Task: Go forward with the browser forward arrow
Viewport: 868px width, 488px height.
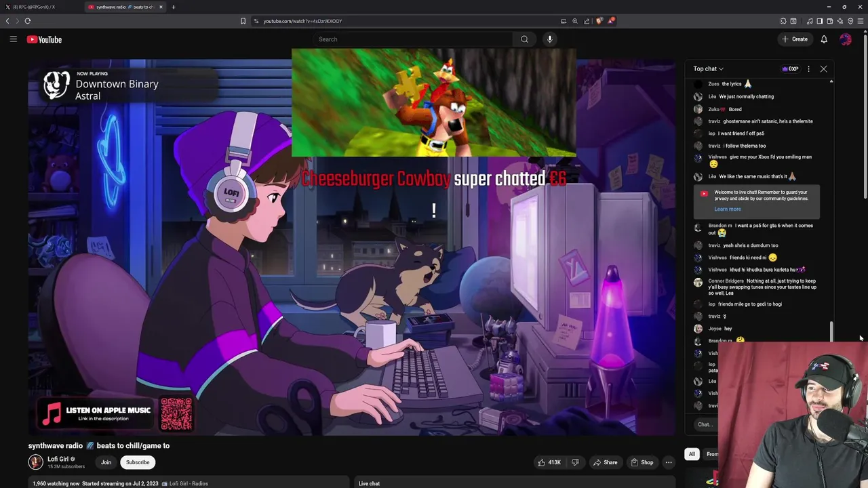Action: pyautogui.click(x=18, y=21)
